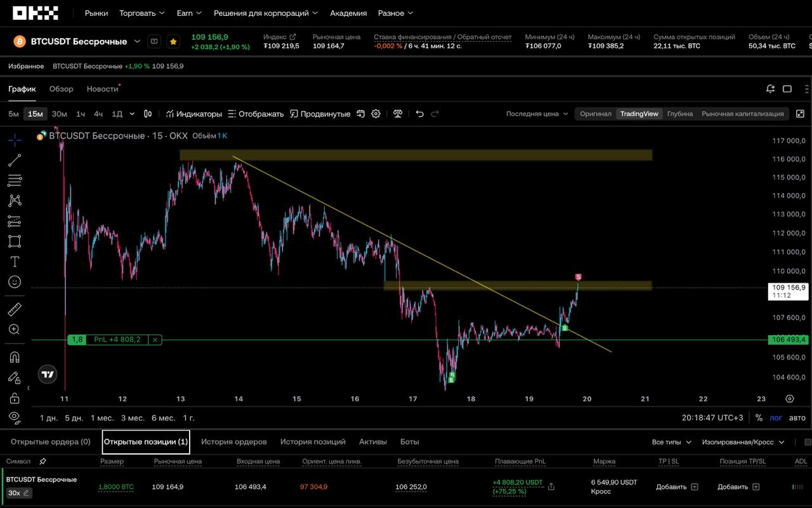The image size is (812, 508).
Task: Activate the ruler measure tool
Action: click(15, 310)
